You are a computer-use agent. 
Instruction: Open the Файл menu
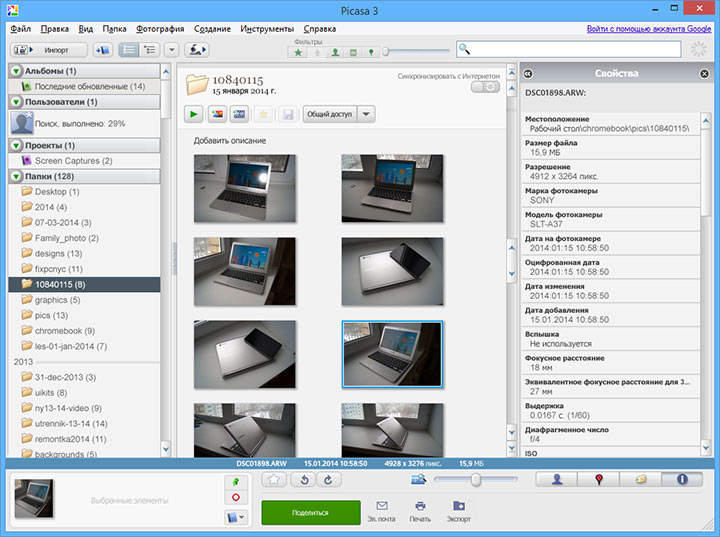pos(21,28)
